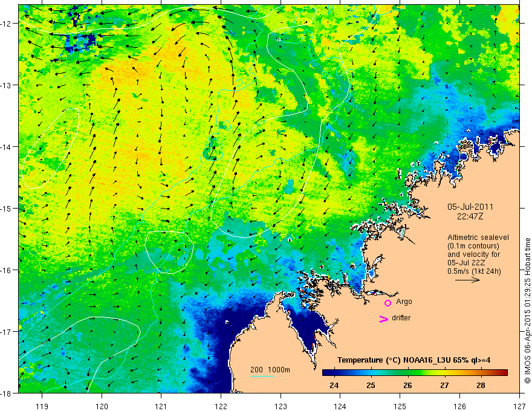The image size is (532, 411).
Task: Click the latitude label -14
Action: [7, 147]
